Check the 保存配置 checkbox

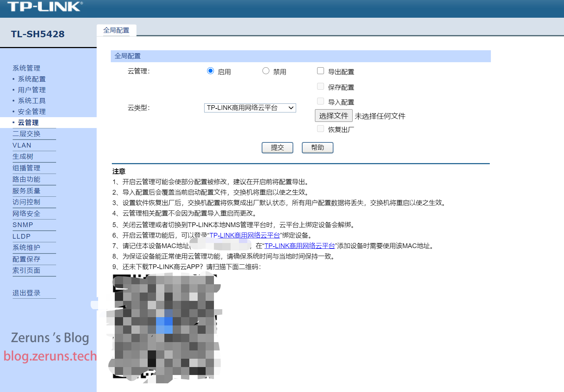[x=320, y=86]
